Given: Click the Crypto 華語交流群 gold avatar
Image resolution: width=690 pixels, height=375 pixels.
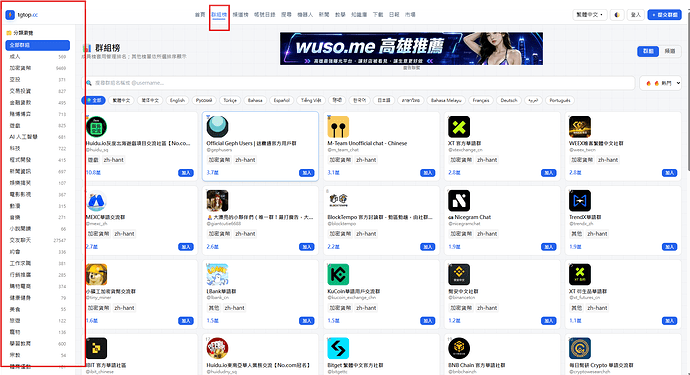Looking at the screenshot, I should [580, 349].
